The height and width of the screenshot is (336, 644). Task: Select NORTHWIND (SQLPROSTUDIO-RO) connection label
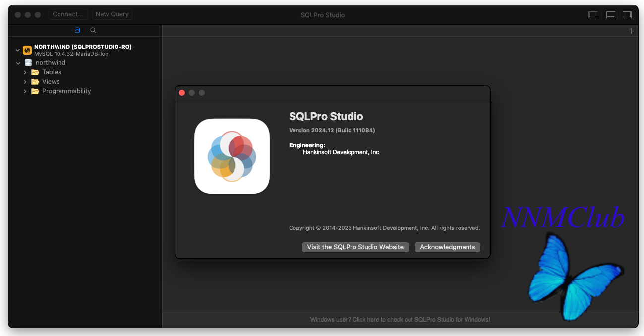click(83, 47)
